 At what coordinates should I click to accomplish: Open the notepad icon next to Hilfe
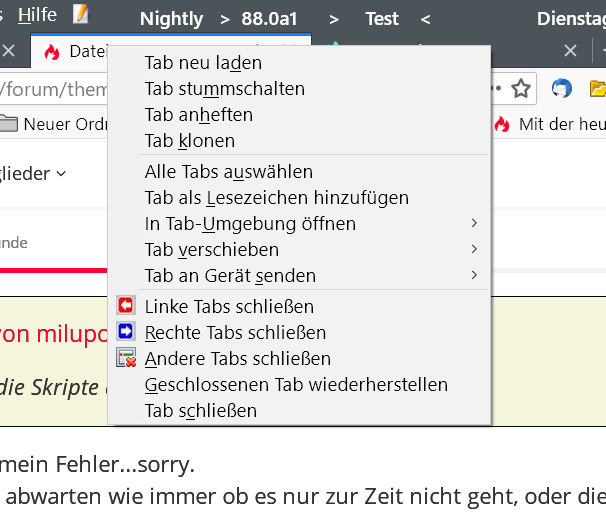tap(81, 15)
